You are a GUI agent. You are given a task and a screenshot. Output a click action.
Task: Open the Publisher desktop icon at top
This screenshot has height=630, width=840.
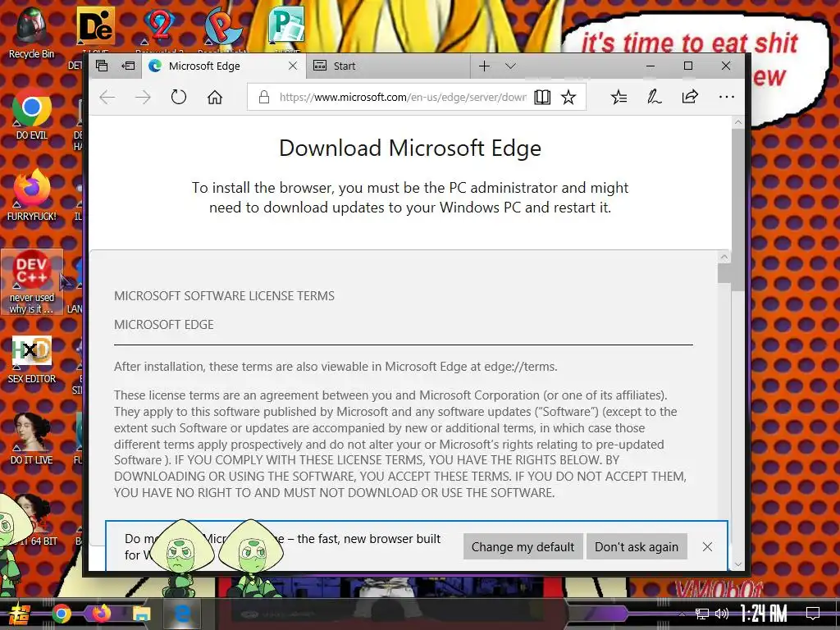click(286, 25)
